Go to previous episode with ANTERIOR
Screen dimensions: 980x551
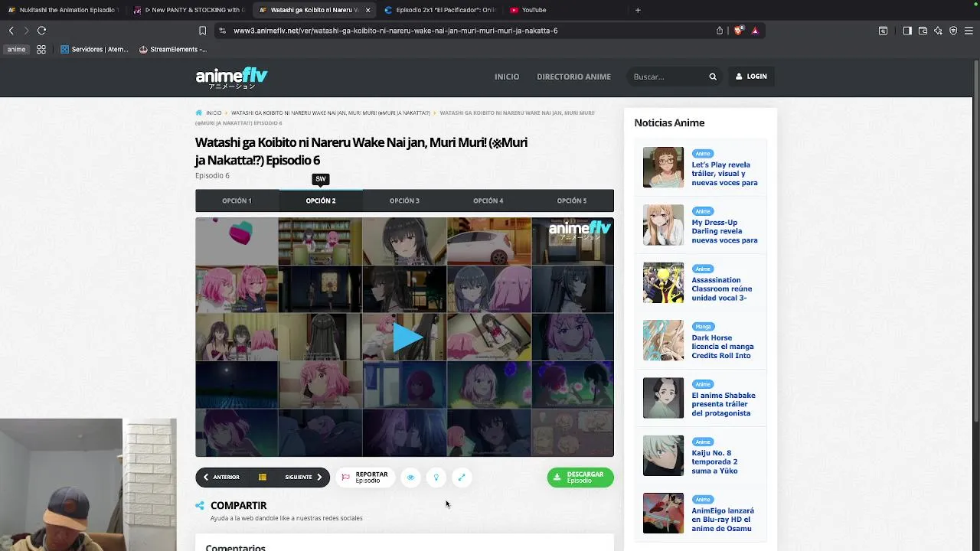pos(221,477)
